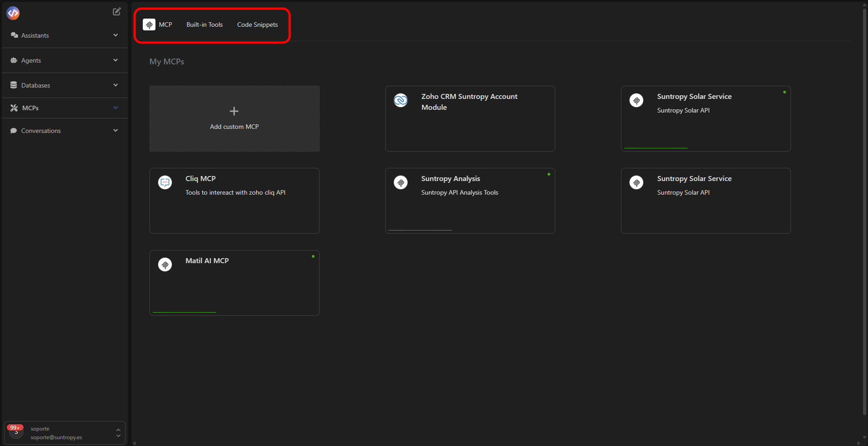Open the Matil AI MCP card title

(x=207, y=261)
